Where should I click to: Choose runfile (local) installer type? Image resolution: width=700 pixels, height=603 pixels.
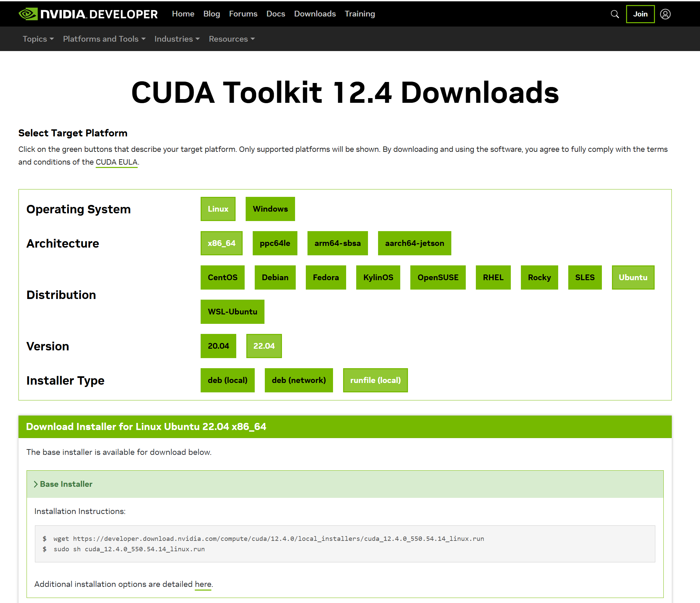[x=375, y=380]
